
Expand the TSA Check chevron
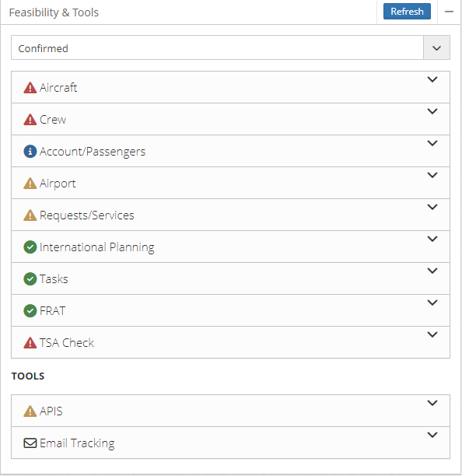pos(432,334)
